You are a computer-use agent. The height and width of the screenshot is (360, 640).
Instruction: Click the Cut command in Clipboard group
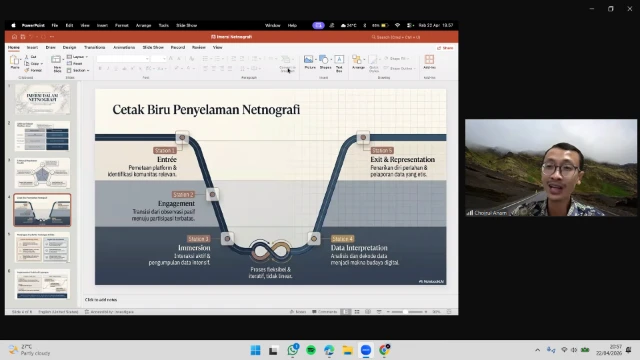(31, 57)
